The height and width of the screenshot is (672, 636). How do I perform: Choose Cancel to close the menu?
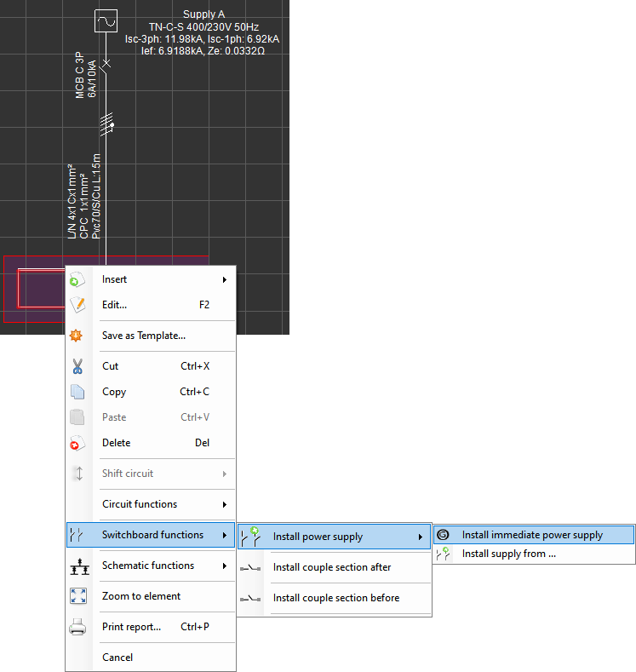151,658
